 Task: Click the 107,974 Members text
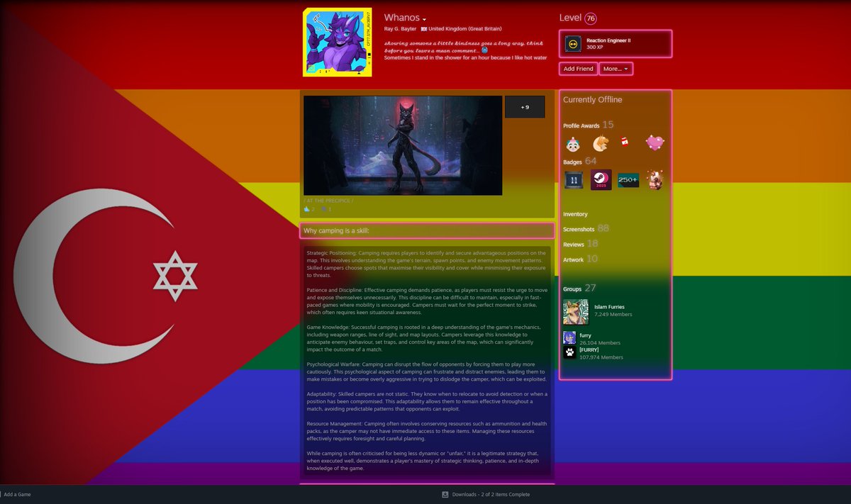click(601, 357)
